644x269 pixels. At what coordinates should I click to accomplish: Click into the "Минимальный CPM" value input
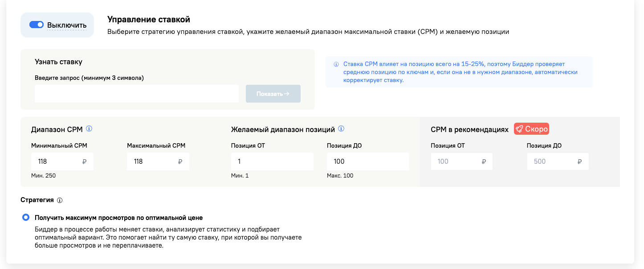click(56, 161)
